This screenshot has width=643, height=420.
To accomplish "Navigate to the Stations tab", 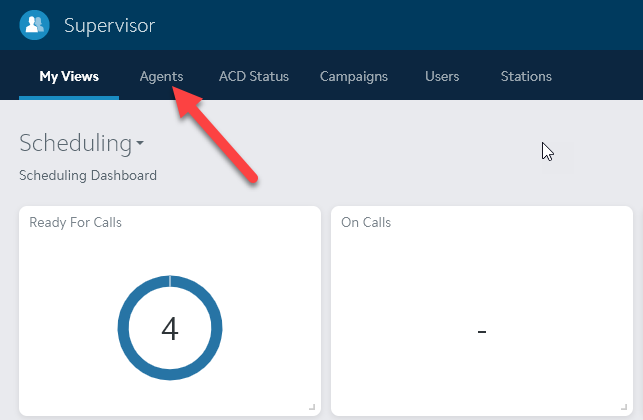I will [526, 76].
